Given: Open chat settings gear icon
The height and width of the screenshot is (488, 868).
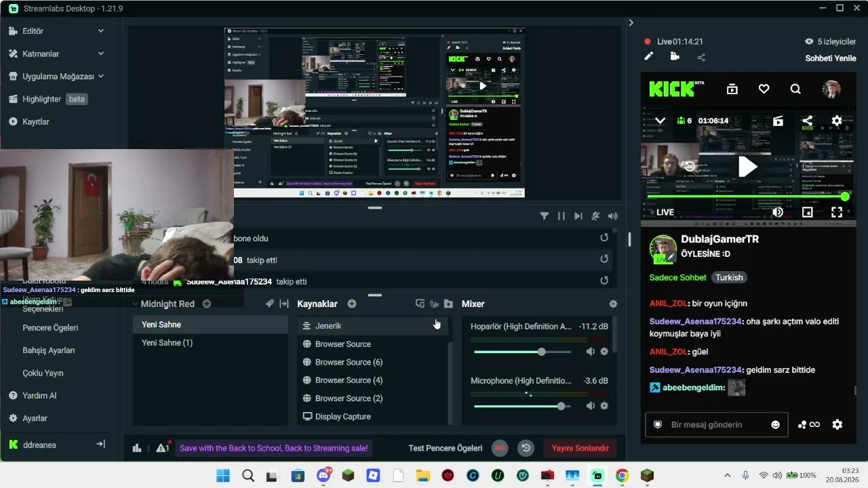Looking at the screenshot, I should [x=837, y=424].
